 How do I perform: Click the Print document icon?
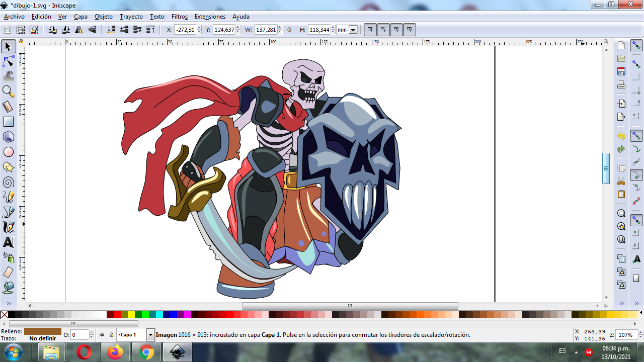pyautogui.click(x=621, y=84)
